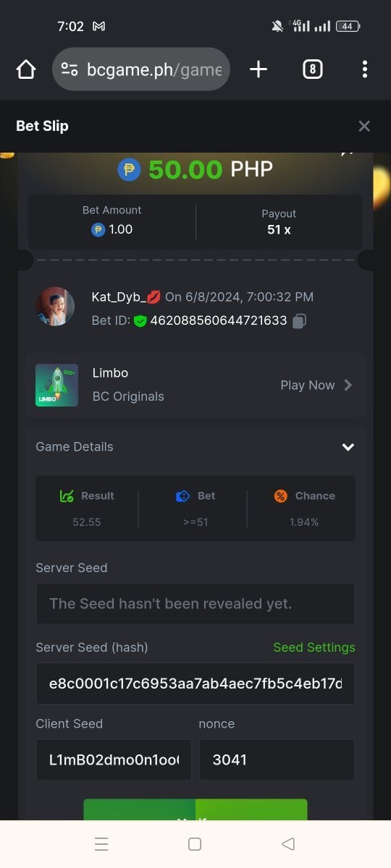This screenshot has height=868, width=391.
Task: Open the tab switcher showing 8
Action: coord(312,69)
